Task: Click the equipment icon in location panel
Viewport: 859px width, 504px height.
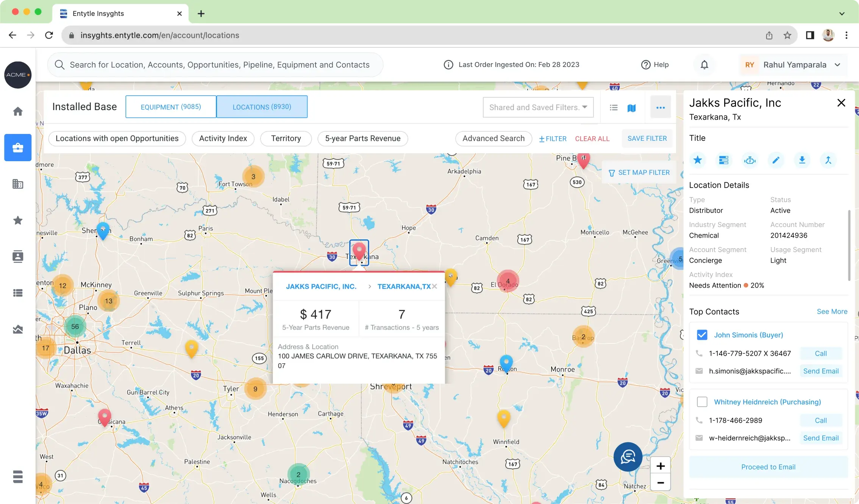Action: [x=750, y=160]
